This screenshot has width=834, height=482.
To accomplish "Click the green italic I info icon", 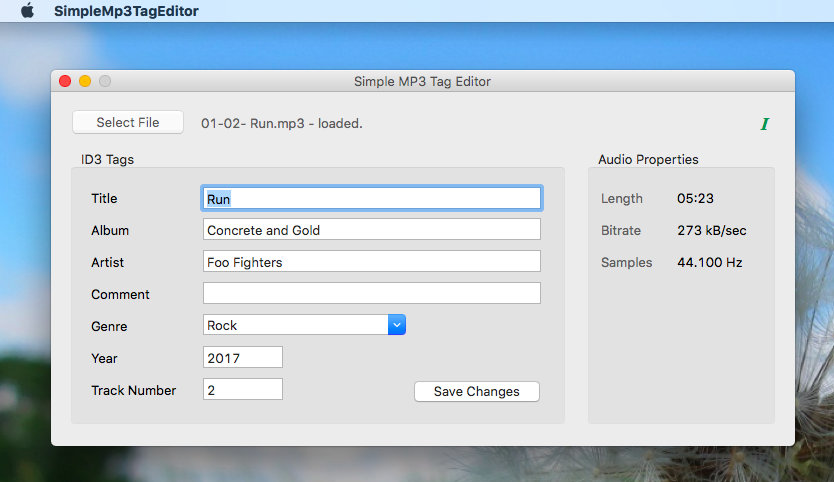I will click(764, 124).
